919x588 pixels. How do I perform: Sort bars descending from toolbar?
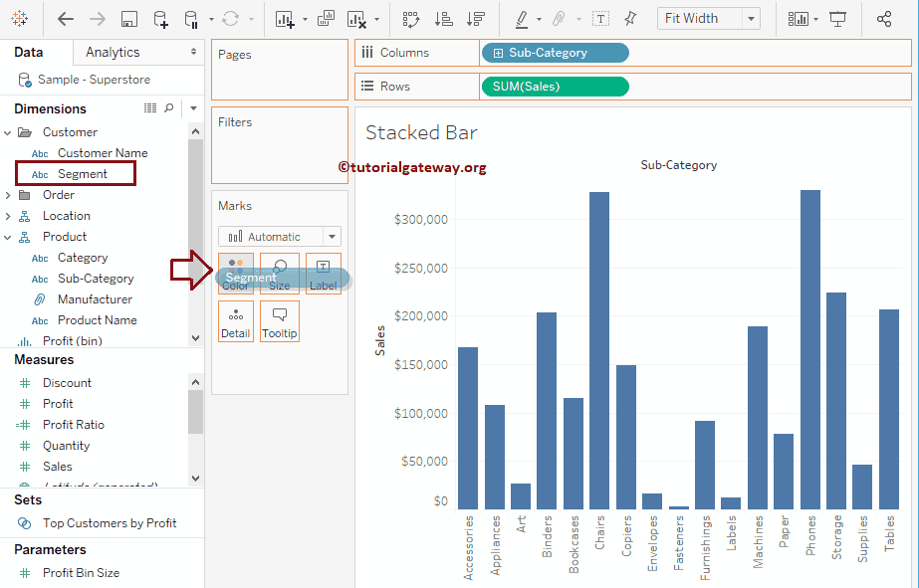[475, 19]
